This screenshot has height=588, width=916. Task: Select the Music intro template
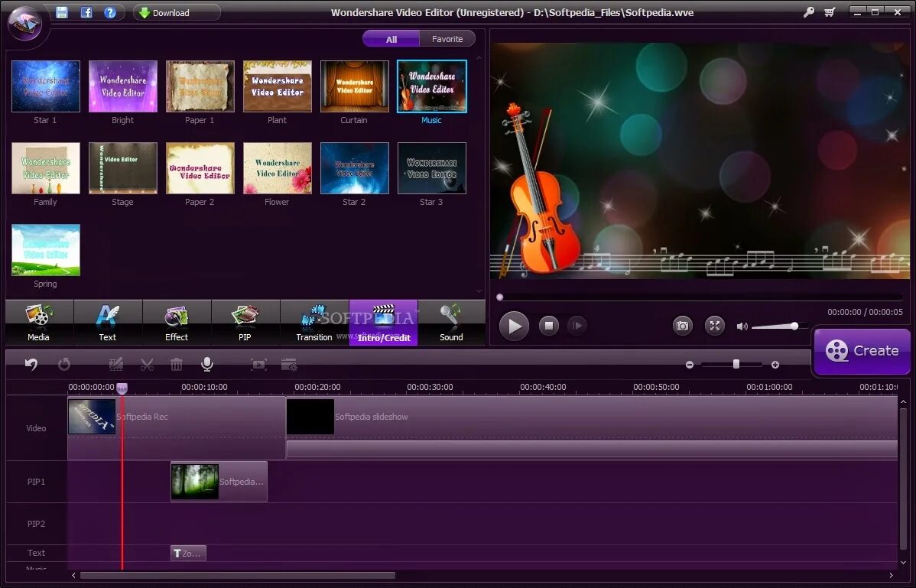[432, 86]
